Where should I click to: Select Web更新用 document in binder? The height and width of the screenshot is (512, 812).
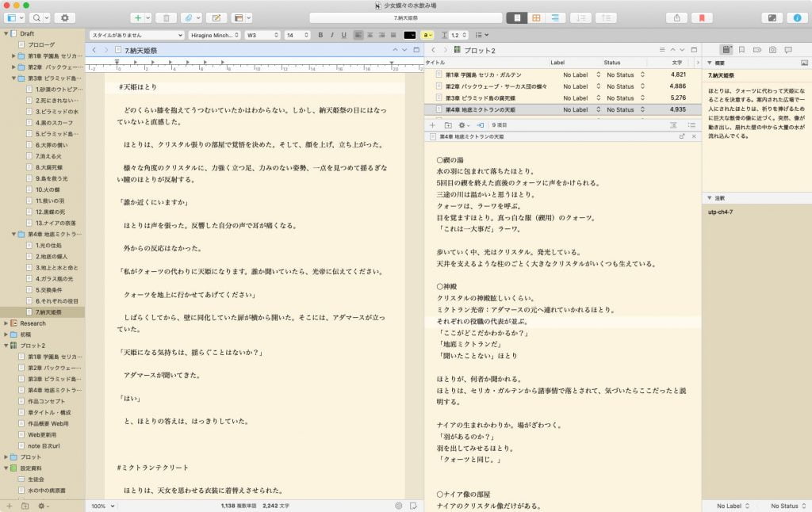coord(42,435)
